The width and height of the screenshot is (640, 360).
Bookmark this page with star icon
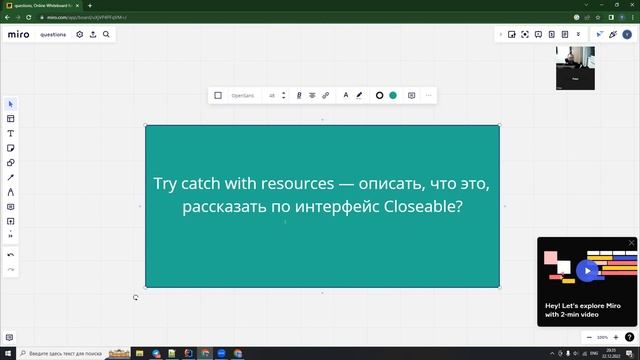[598, 18]
